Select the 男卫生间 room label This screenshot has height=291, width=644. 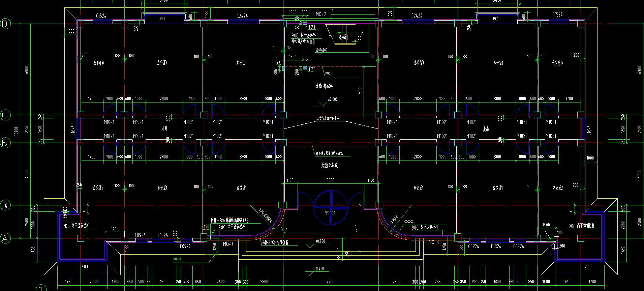(x=99, y=63)
